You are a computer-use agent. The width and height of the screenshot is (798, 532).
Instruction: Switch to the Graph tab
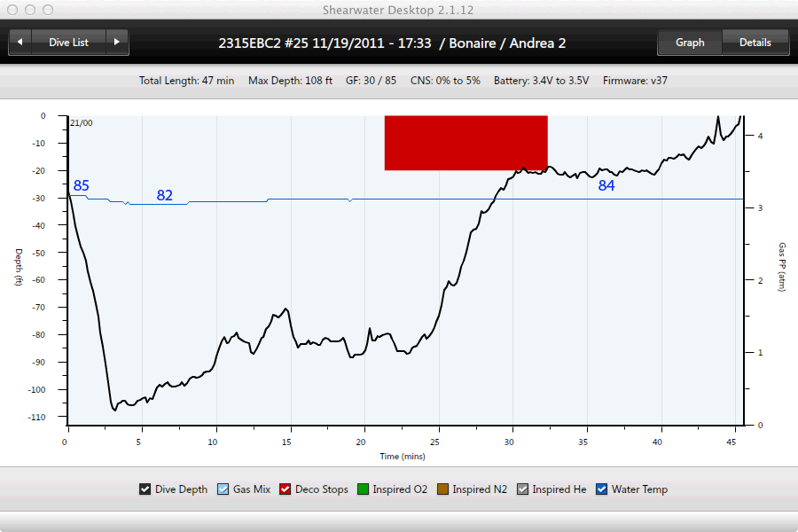tap(689, 42)
